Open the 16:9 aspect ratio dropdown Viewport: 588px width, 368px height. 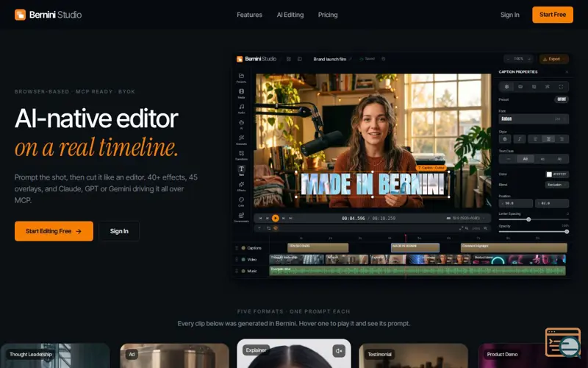pos(465,218)
